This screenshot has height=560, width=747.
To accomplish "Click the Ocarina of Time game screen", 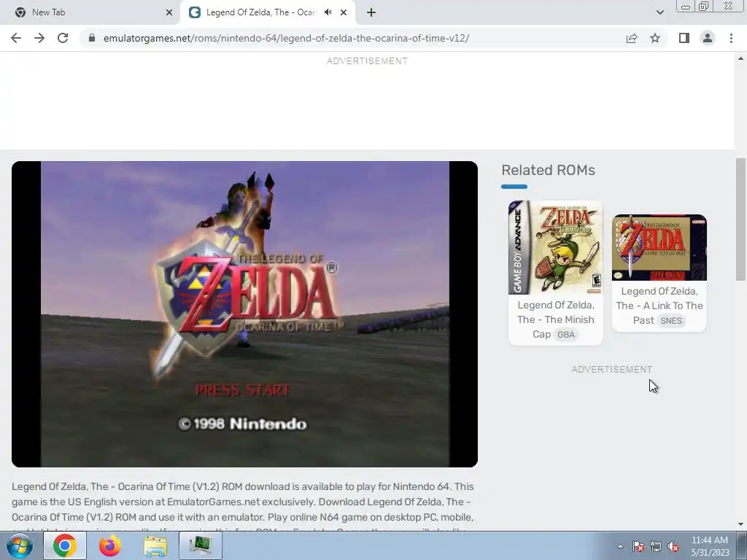I will 244,314.
